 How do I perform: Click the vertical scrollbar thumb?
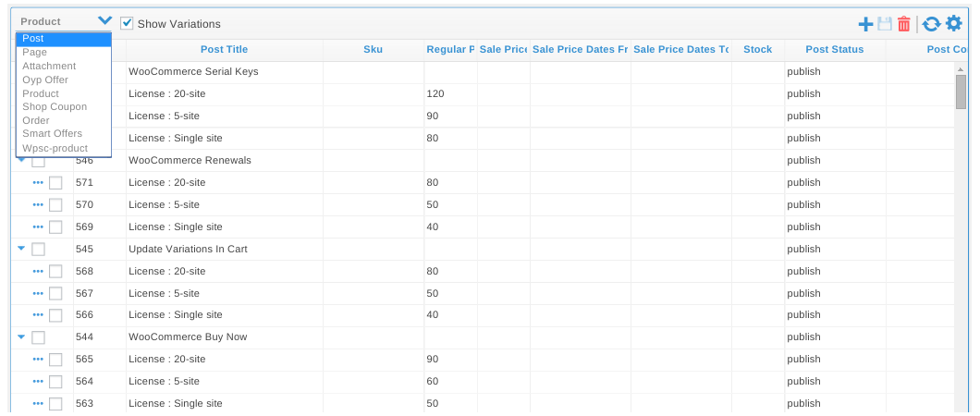tap(961, 92)
